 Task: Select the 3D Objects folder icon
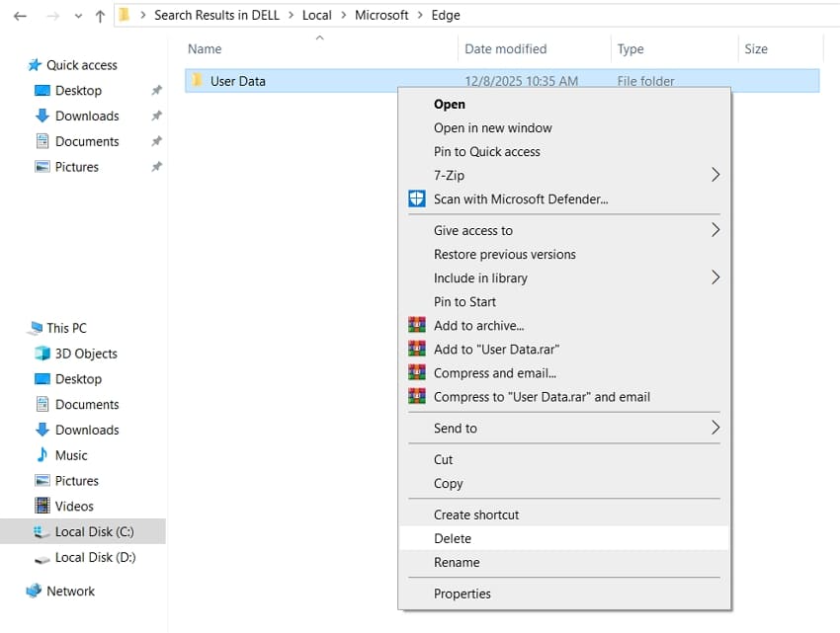tap(42, 354)
